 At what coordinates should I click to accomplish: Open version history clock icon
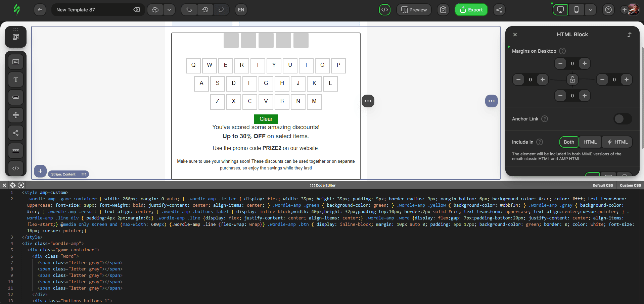tap(205, 10)
